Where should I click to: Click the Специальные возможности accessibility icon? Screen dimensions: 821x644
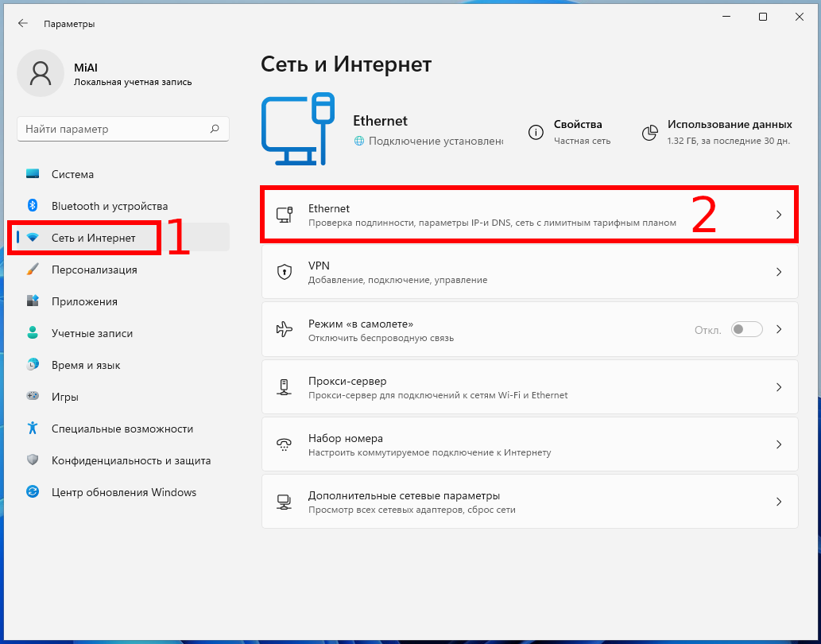[x=33, y=429]
